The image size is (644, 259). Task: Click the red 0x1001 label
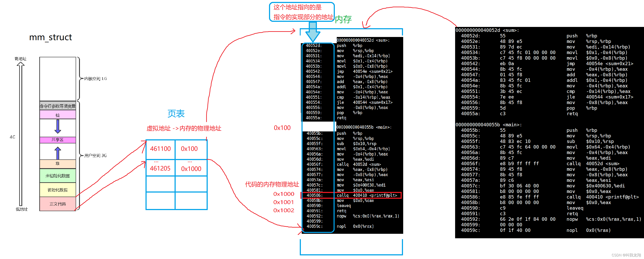(284, 202)
